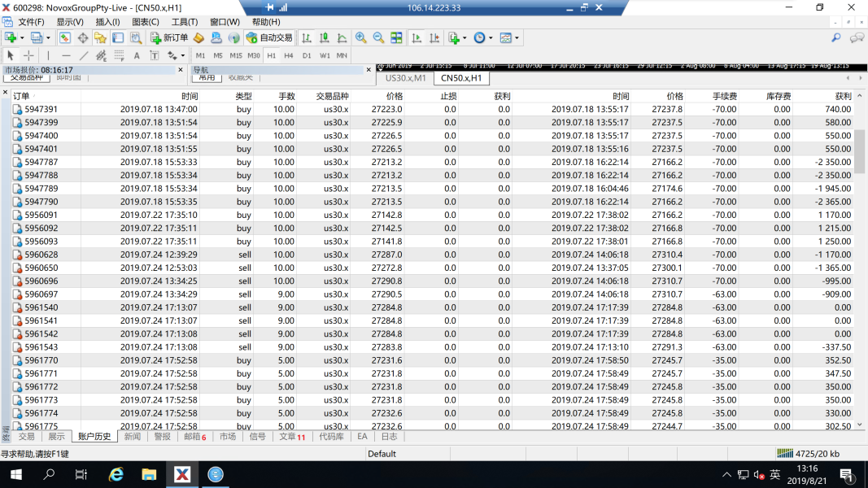Tile chart windows icon
Image resolution: width=868 pixels, height=488 pixels.
[x=396, y=37]
